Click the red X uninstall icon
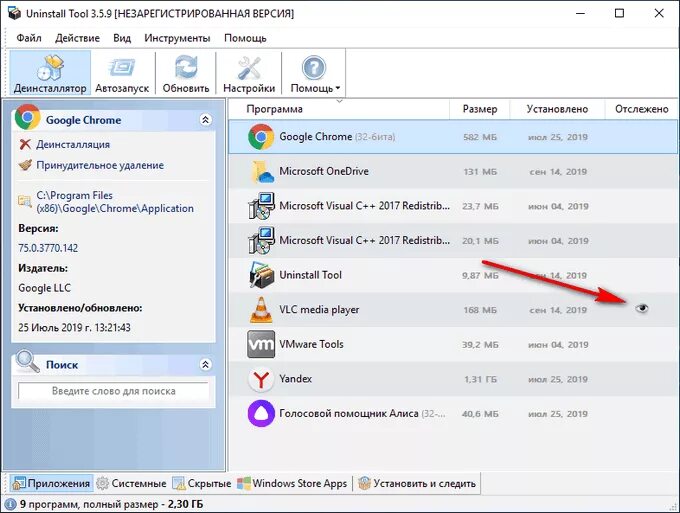The image size is (680, 513). coord(25,144)
